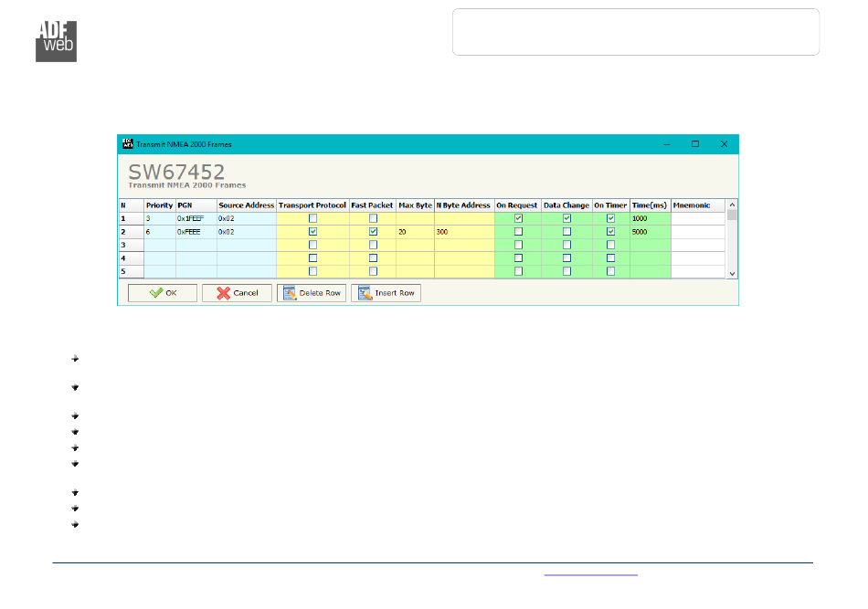Uncheck Fast Packet checkbox in row 2
Image resolution: width=868 pixels, height=609 pixels.
tap(373, 232)
